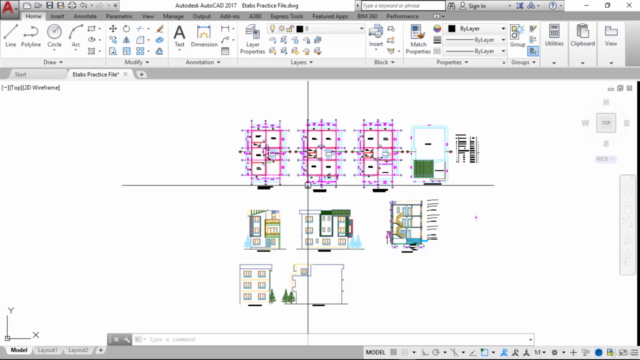Expand the Block panel
640x360 pixels.
click(384, 62)
